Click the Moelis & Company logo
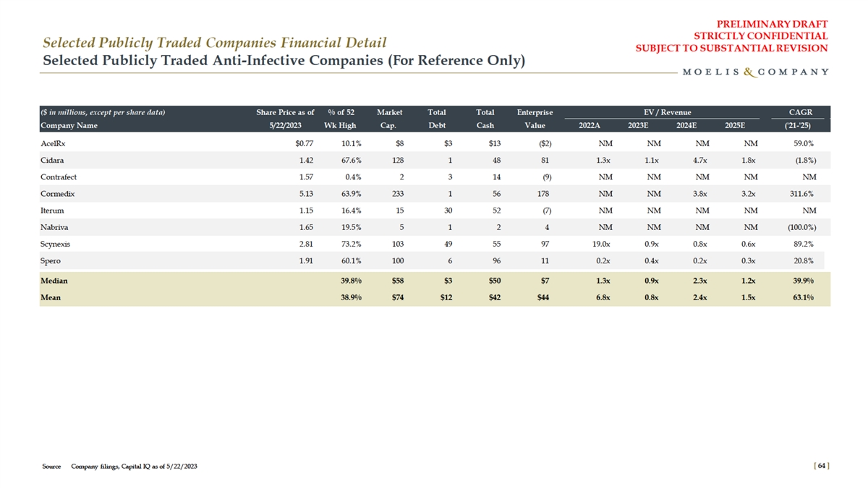868x489 pixels. 755,72
